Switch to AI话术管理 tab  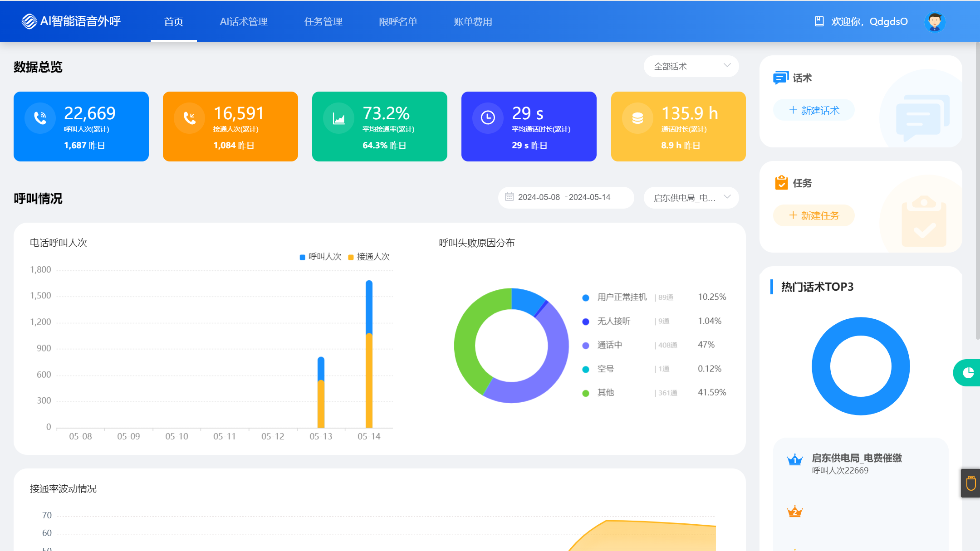click(x=244, y=21)
